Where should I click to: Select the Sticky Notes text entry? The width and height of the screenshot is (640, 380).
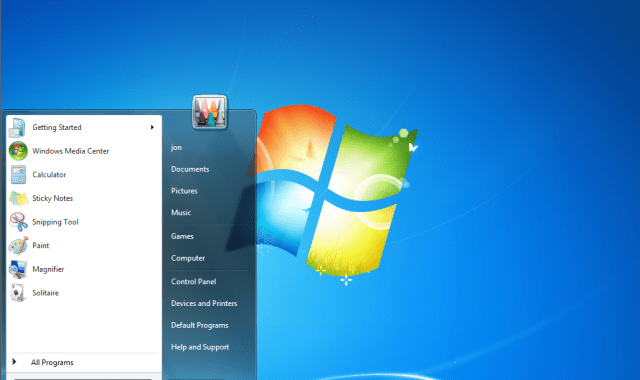(x=52, y=198)
